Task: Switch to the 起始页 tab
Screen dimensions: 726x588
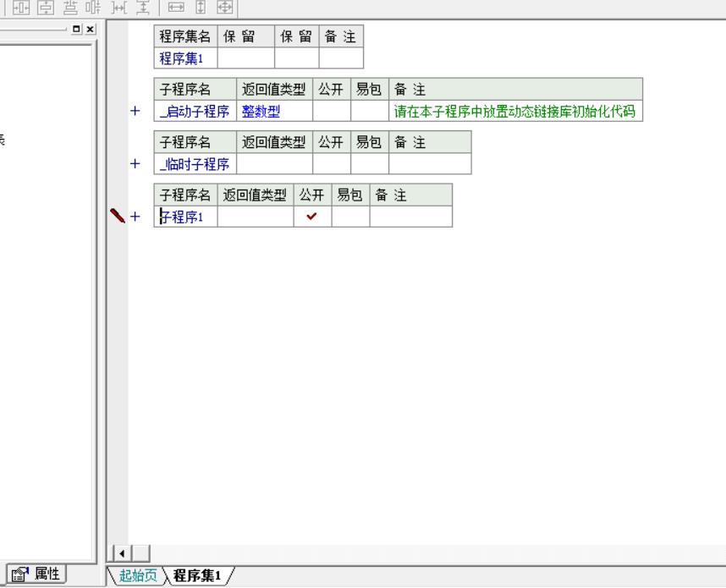Action: coord(138,575)
